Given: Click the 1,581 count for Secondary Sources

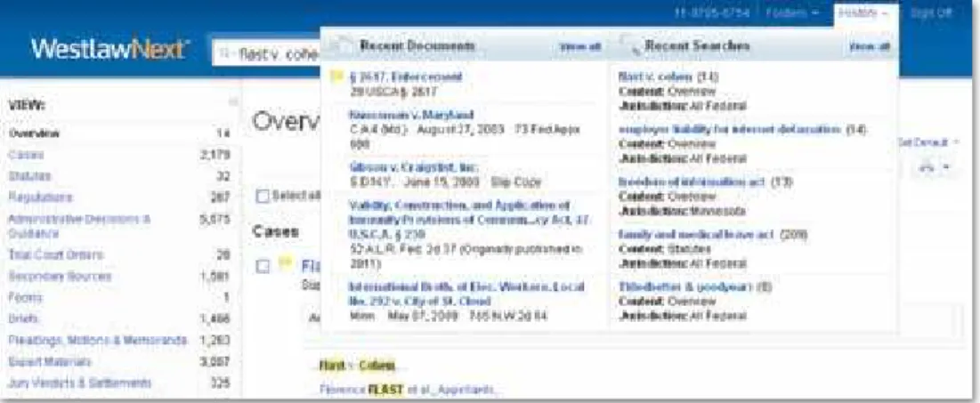Looking at the screenshot, I should point(215,276).
